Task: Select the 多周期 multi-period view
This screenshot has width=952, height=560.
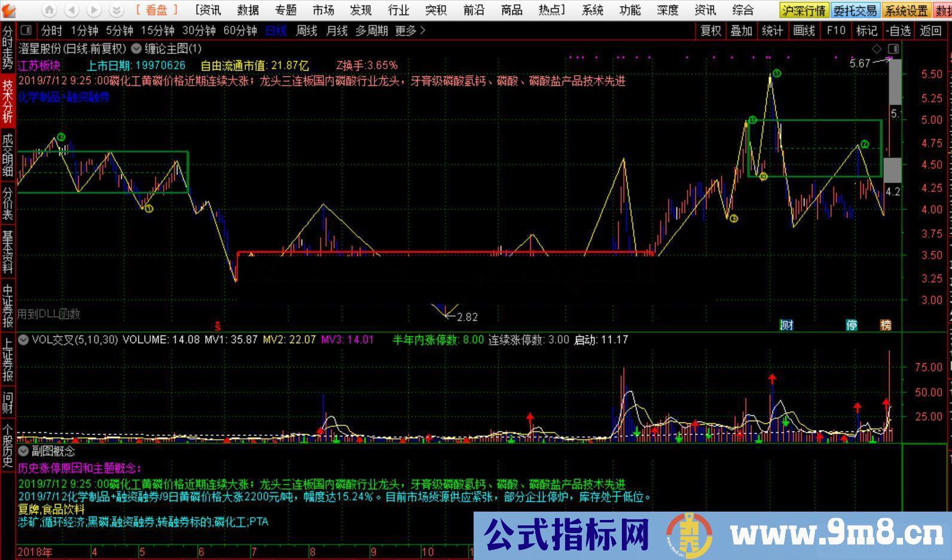Action: point(372,30)
